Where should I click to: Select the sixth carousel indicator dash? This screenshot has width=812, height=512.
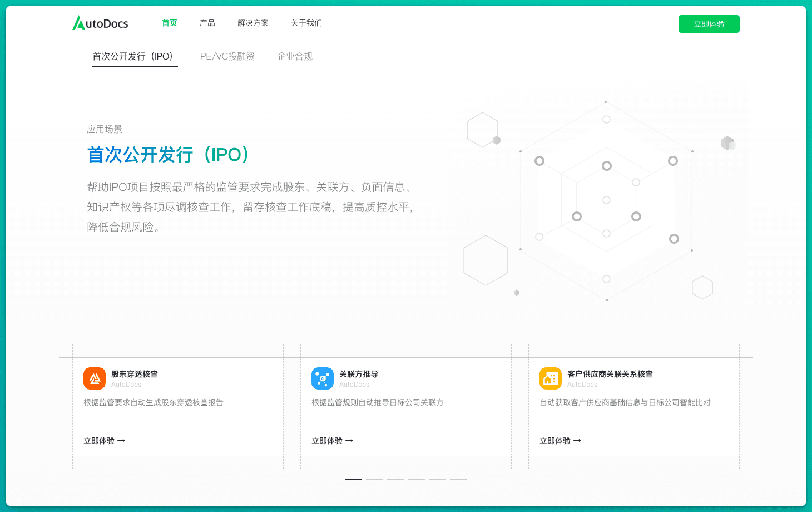click(x=459, y=479)
